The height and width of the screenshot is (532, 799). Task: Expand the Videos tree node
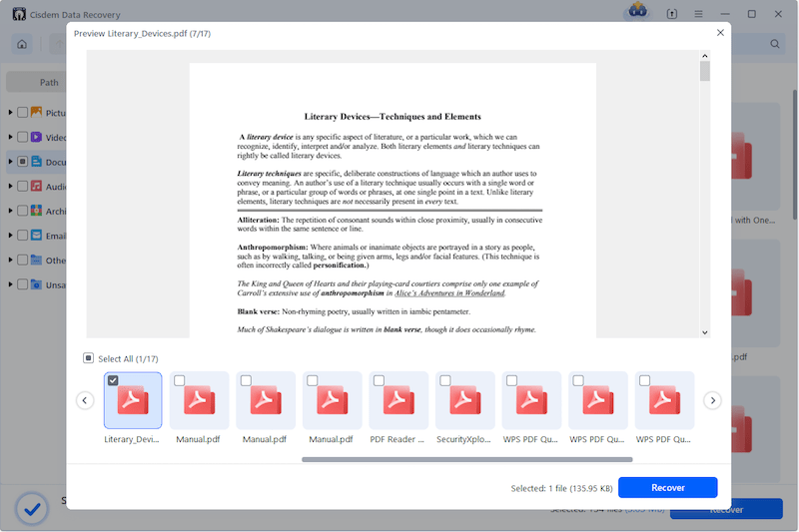point(10,137)
